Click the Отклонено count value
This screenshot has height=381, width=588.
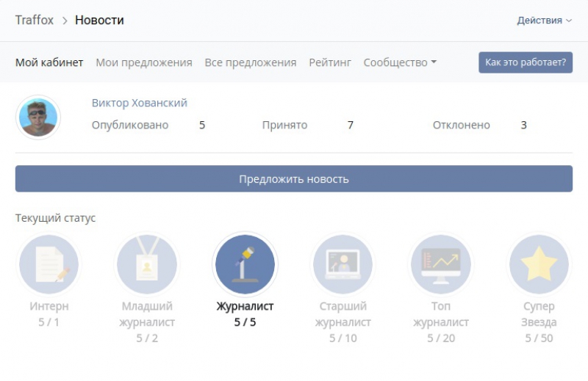pyautogui.click(x=524, y=125)
